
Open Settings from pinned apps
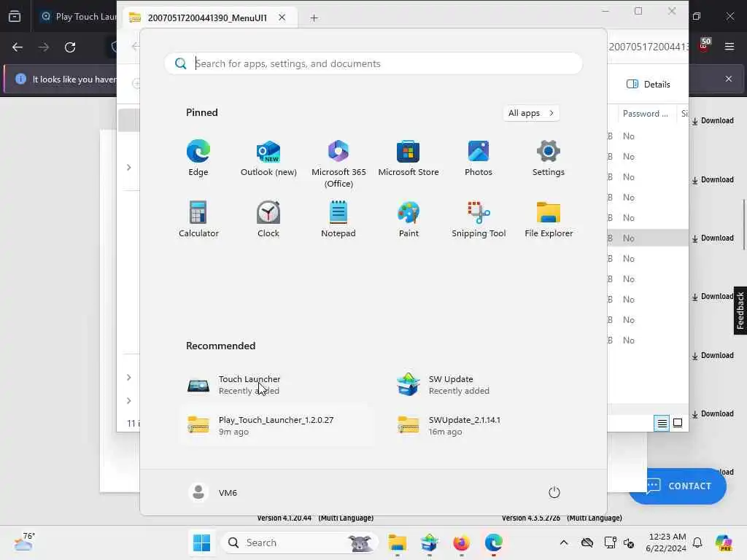549,158
